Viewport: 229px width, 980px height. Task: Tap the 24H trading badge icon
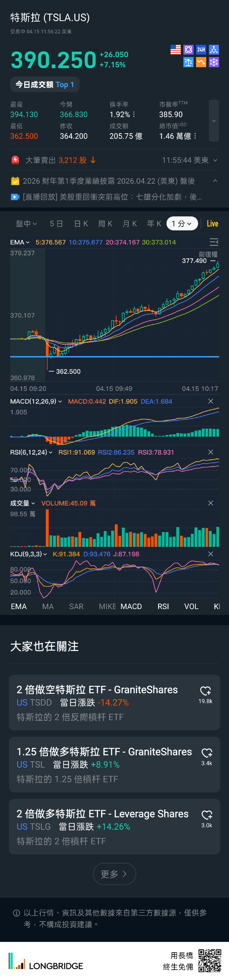click(201, 50)
